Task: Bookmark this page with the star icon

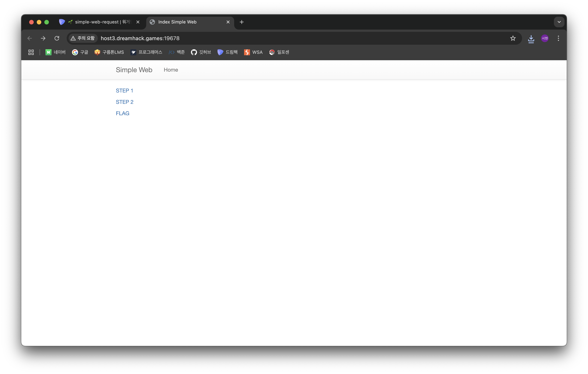Action: click(513, 38)
